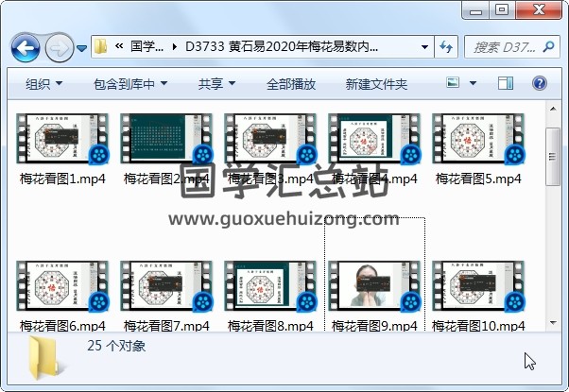This screenshot has width=569, height=392.
Task: Click the vertical scrollbar thumb
Action: point(553,157)
